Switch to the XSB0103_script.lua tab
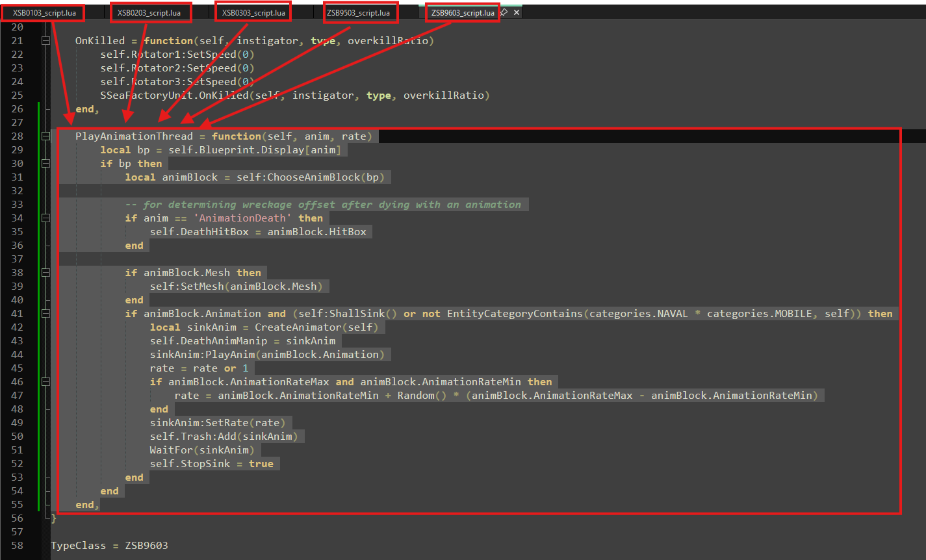The image size is (926, 560). point(45,12)
